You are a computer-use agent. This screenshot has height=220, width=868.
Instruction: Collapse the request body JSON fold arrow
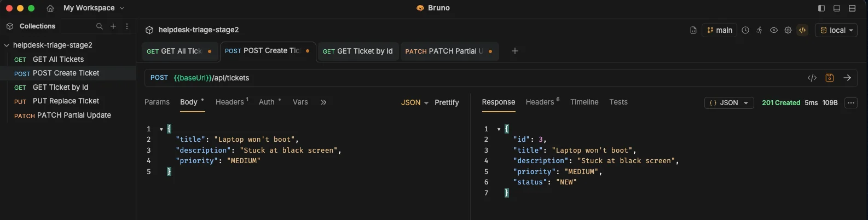pos(161,129)
